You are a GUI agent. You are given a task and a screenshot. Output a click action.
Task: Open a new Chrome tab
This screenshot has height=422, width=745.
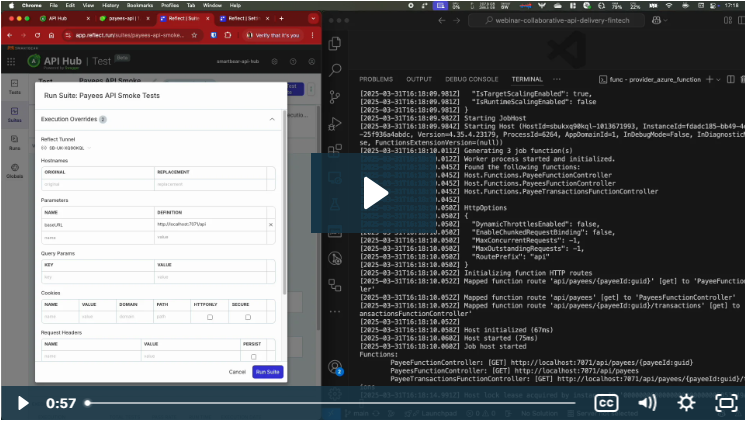click(282, 19)
